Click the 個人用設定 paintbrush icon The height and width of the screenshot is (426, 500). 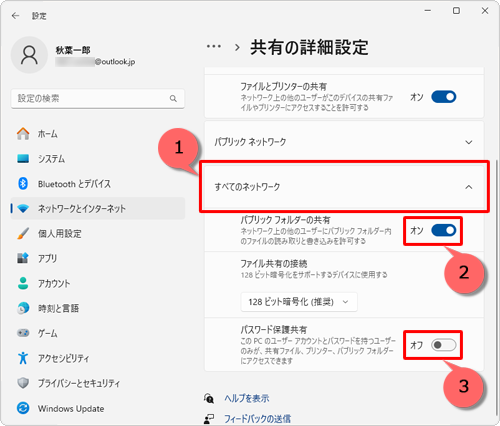(x=23, y=233)
